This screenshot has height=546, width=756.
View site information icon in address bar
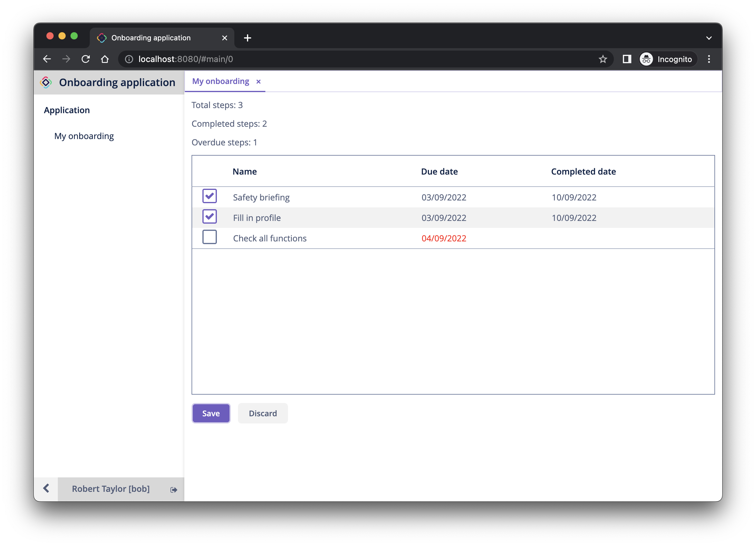129,59
